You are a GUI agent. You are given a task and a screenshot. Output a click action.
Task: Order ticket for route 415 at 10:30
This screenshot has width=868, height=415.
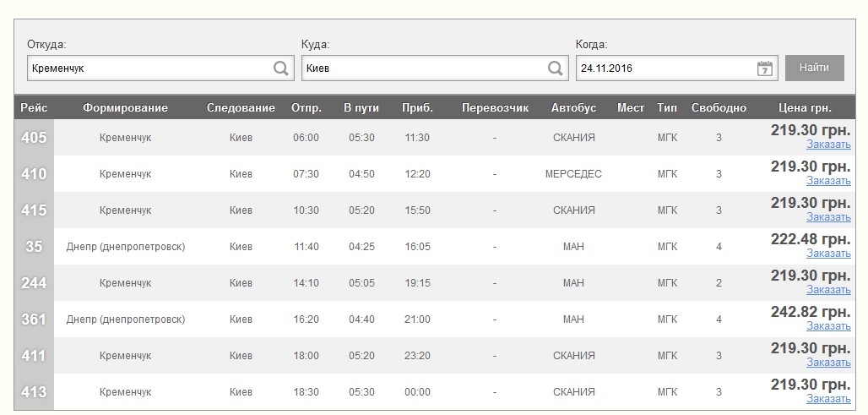(828, 217)
